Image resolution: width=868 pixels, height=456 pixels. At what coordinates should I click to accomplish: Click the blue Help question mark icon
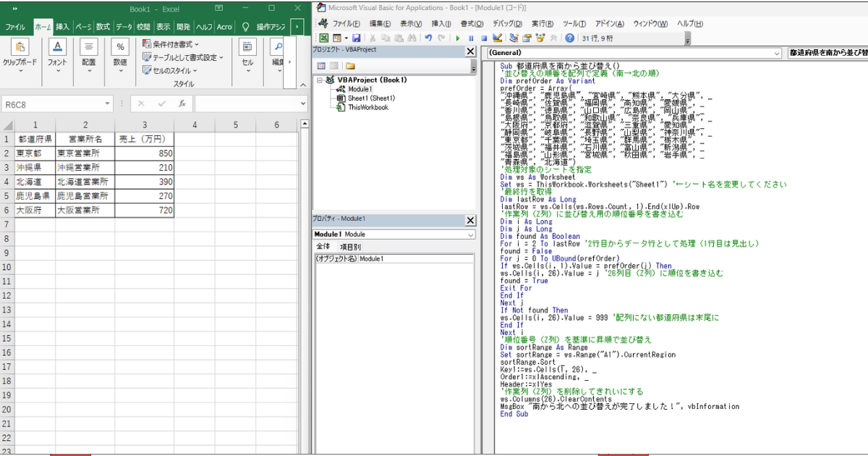(x=570, y=38)
